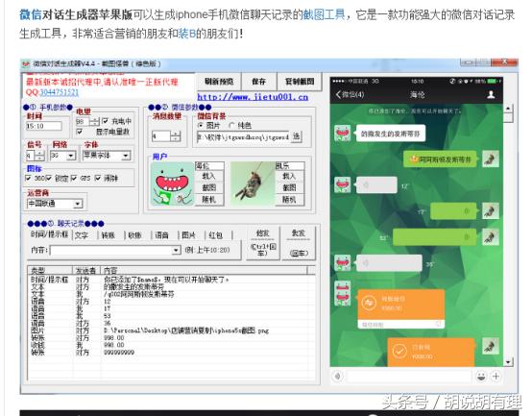The width and height of the screenshot is (532, 416).
Task: Click the app logo icon in title bar
Action: 25,63
